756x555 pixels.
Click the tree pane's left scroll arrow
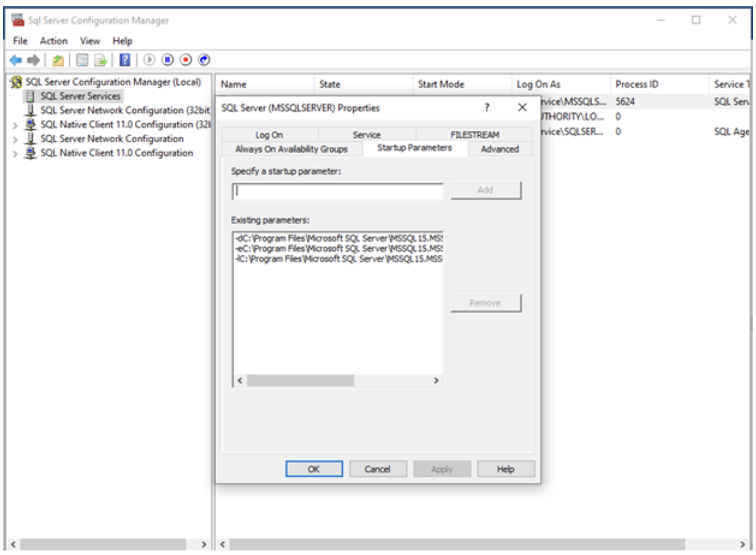click(13, 544)
